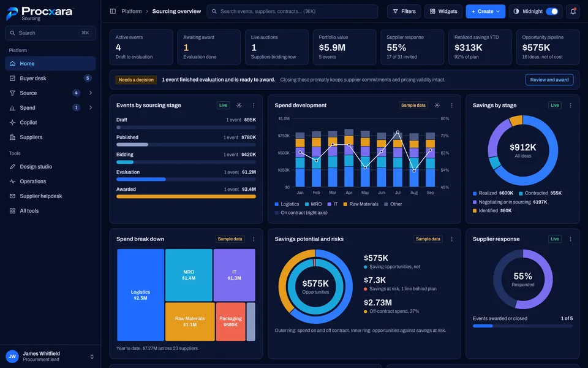Click the Active events summary card
Image resolution: width=588 pixels, height=368 pixels.
tap(141, 47)
